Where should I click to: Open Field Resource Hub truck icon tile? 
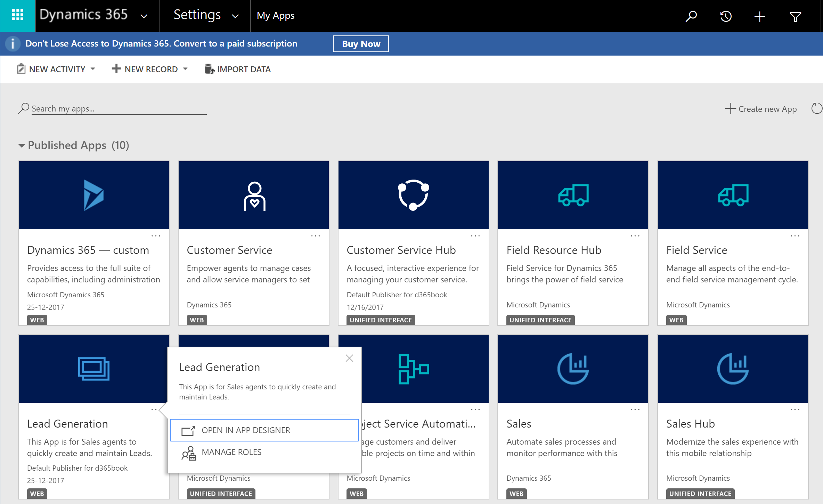573,195
